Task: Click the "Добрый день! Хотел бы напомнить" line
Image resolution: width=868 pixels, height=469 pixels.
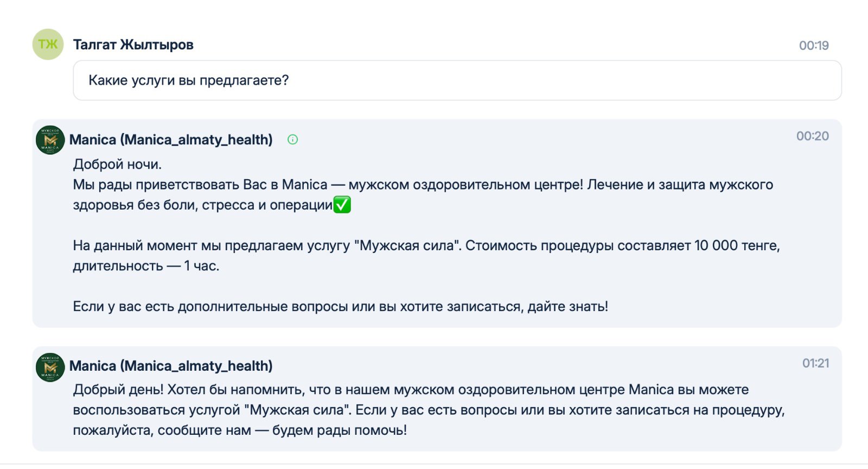Action: 411,390
